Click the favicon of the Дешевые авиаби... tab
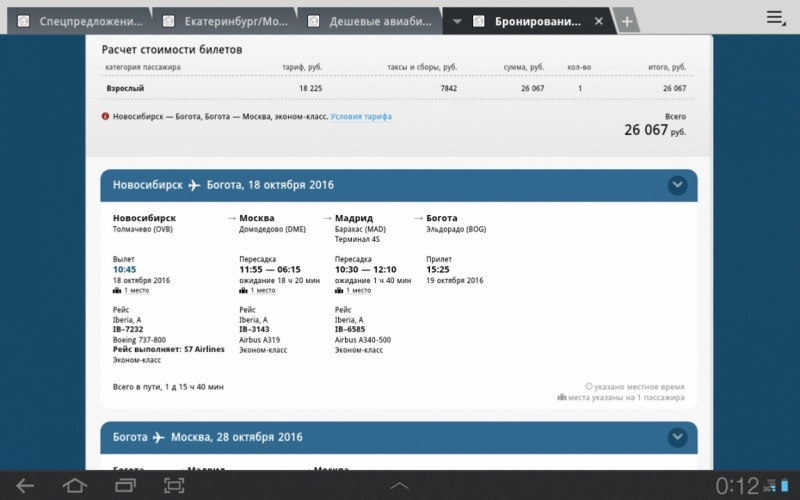Screen dimensions: 800x500 pyautogui.click(x=313, y=21)
